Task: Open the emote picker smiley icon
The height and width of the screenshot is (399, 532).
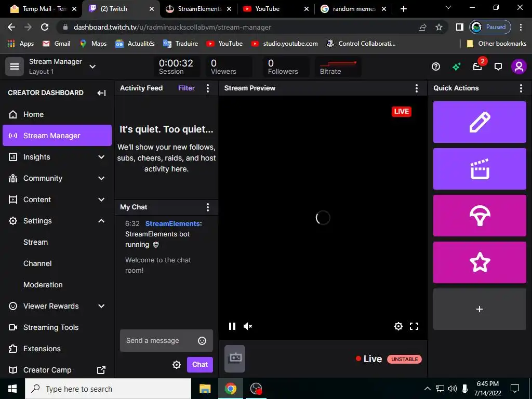Action: point(202,341)
